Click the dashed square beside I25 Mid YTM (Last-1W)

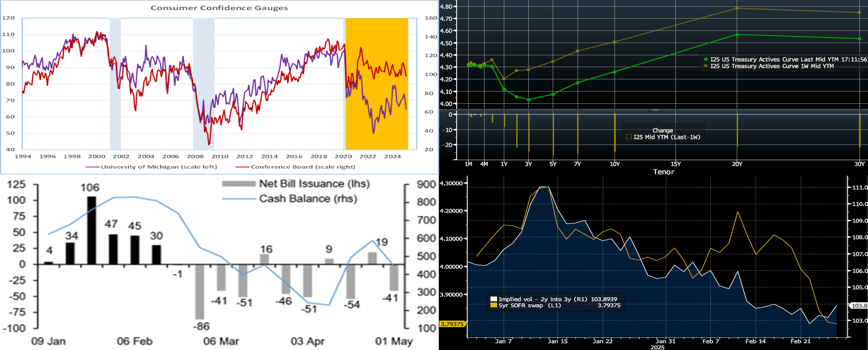(x=628, y=137)
